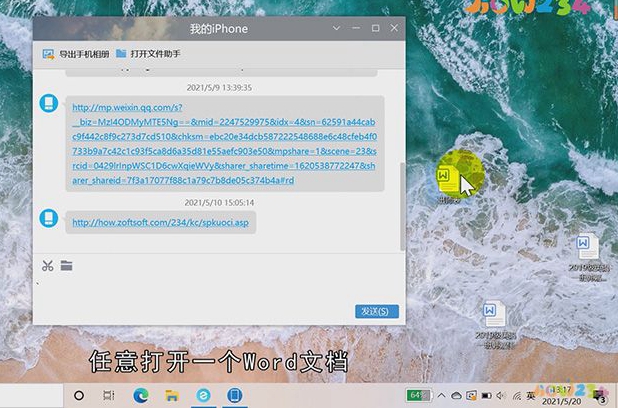
Task: Open the how.zoftsoft.com spkuoci.asp link
Action: 160,222
